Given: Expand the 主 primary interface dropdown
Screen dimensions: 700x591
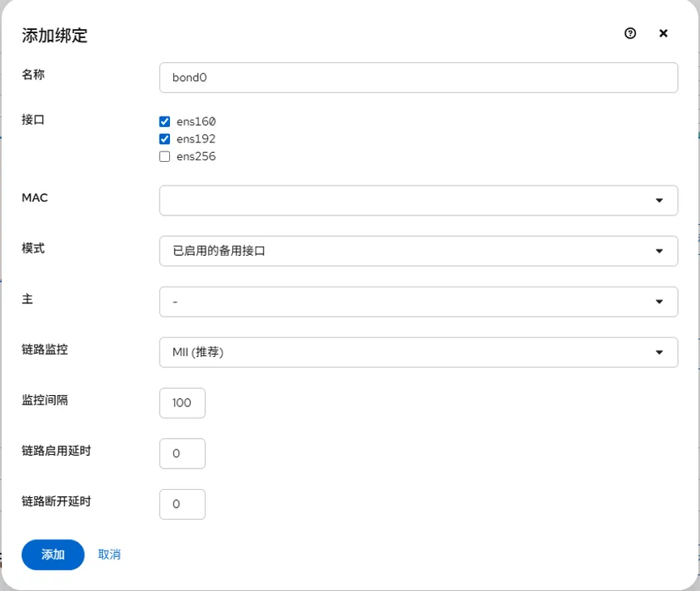Looking at the screenshot, I should pos(418,302).
